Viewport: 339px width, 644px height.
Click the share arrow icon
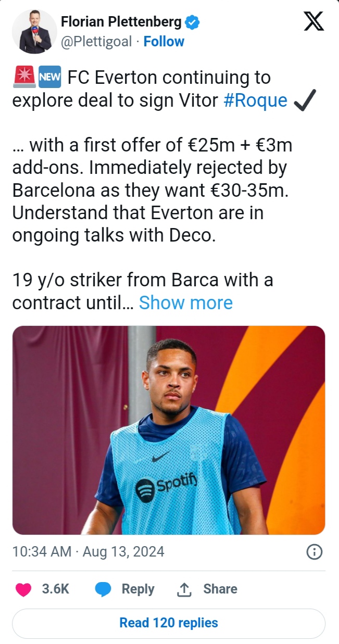point(184,589)
